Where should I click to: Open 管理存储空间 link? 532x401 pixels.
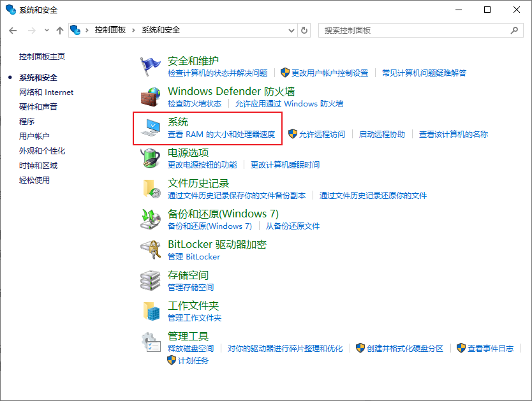pyautogui.click(x=191, y=287)
